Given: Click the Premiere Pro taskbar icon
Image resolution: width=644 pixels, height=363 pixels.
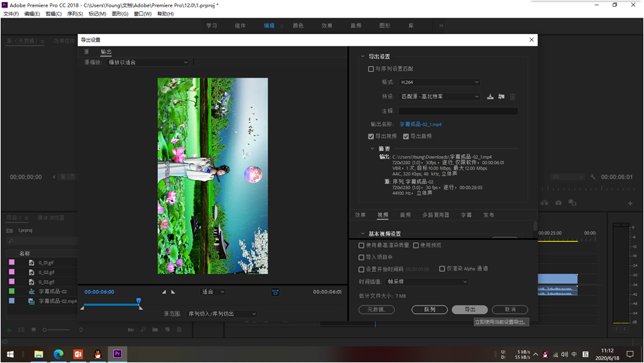Looking at the screenshot, I should pyautogui.click(x=117, y=354).
